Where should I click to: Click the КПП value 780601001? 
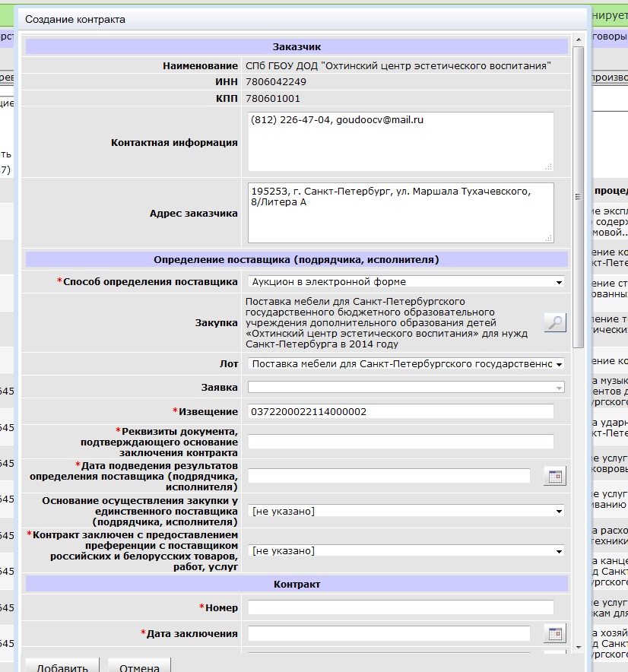[273, 99]
